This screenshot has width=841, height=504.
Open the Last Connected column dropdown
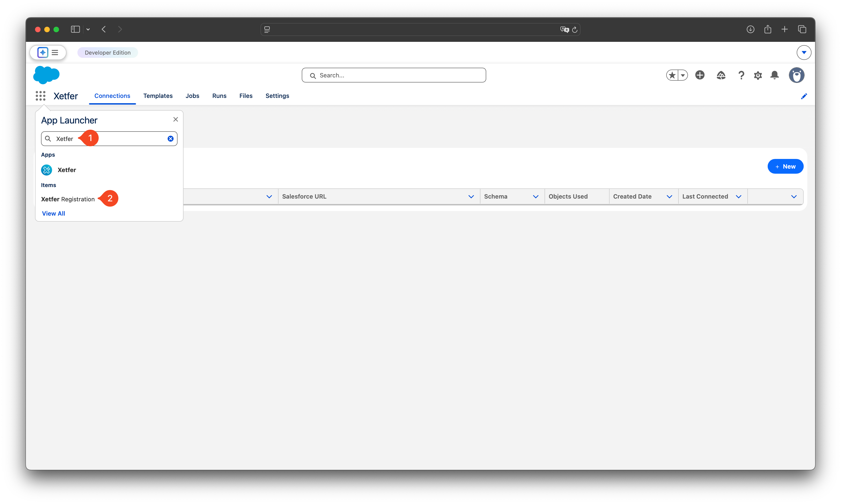[x=739, y=196]
